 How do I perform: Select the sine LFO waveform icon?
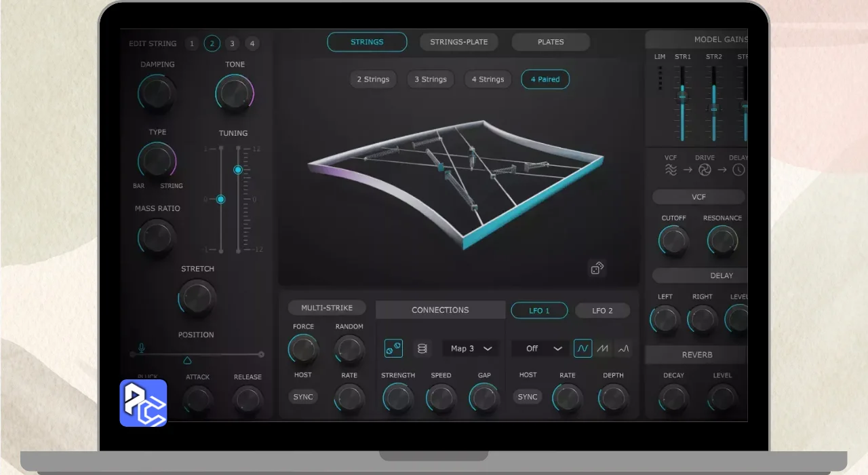coord(583,348)
